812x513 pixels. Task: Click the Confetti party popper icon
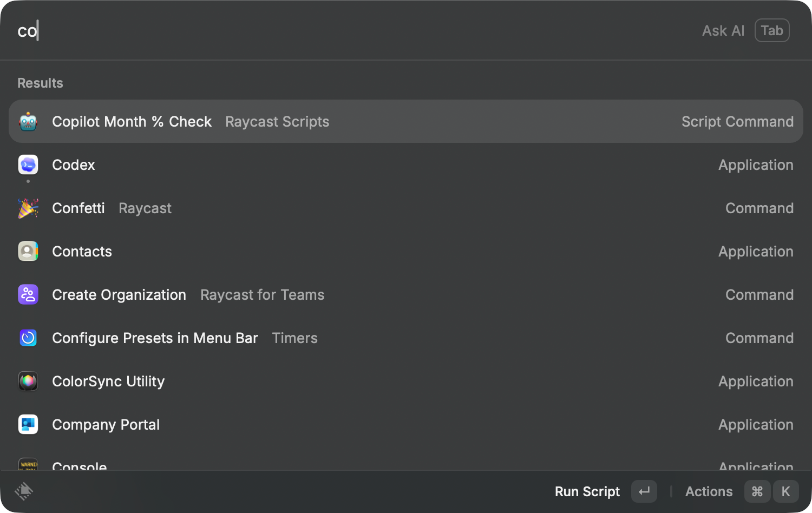point(28,208)
